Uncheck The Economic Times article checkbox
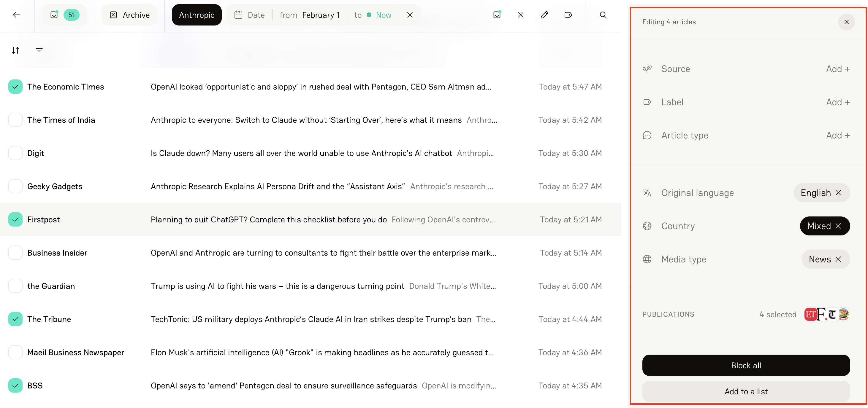This screenshot has width=868, height=408. click(x=15, y=87)
